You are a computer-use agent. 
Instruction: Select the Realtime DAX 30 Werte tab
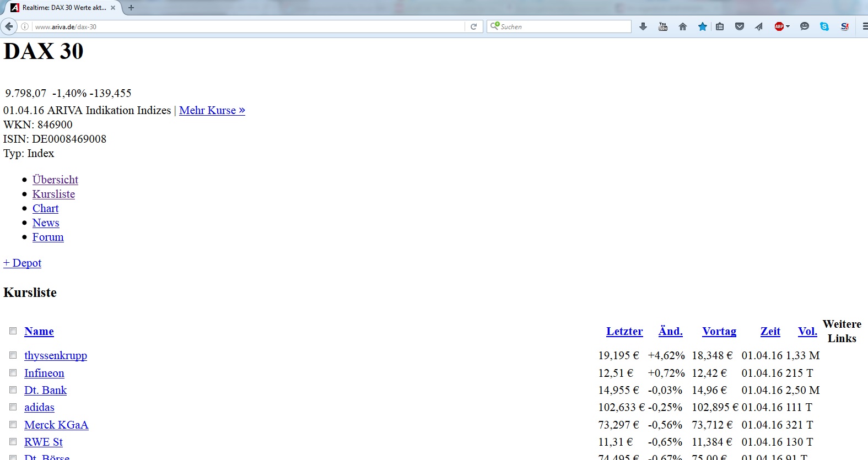[63, 8]
